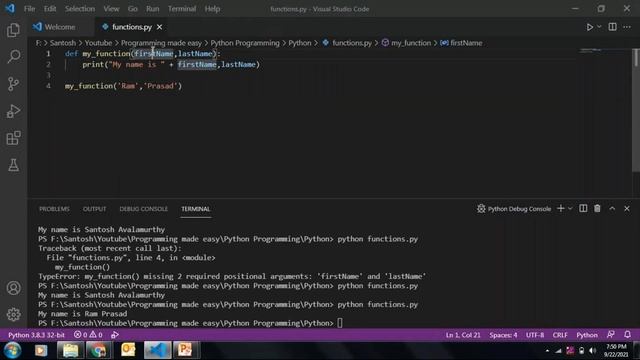Screen dimensions: 640x360
Task: Open the File menu
Action: pos(29,9)
